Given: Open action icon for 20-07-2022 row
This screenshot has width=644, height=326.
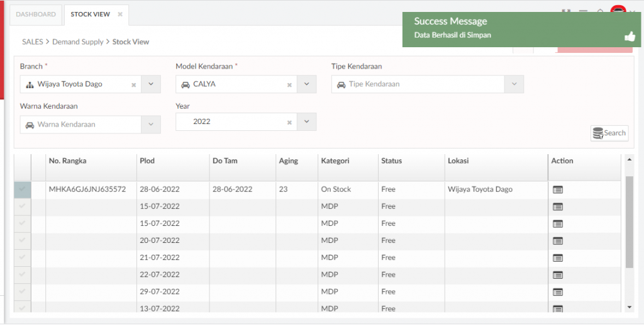Looking at the screenshot, I should coord(557,241).
